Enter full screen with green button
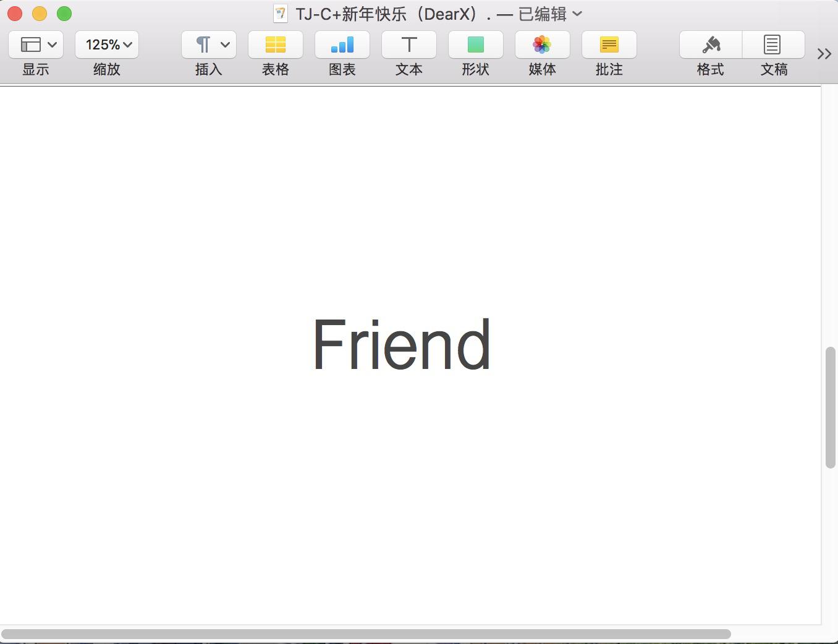 64,14
